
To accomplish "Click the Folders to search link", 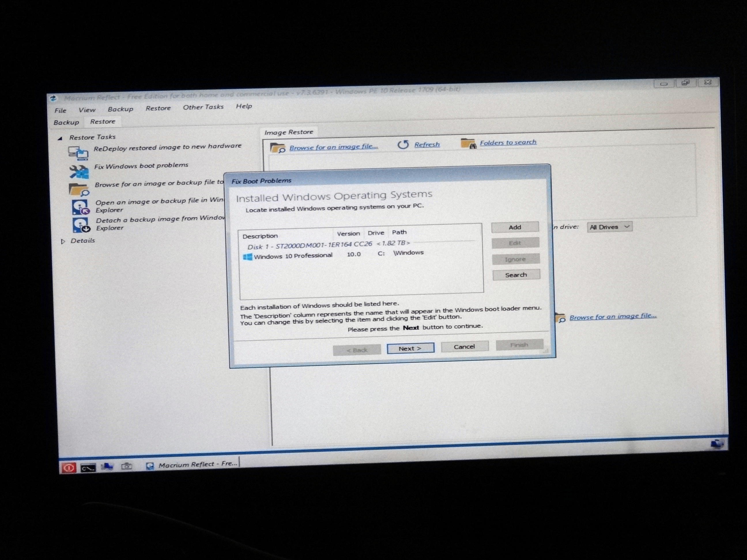I will click(508, 142).
